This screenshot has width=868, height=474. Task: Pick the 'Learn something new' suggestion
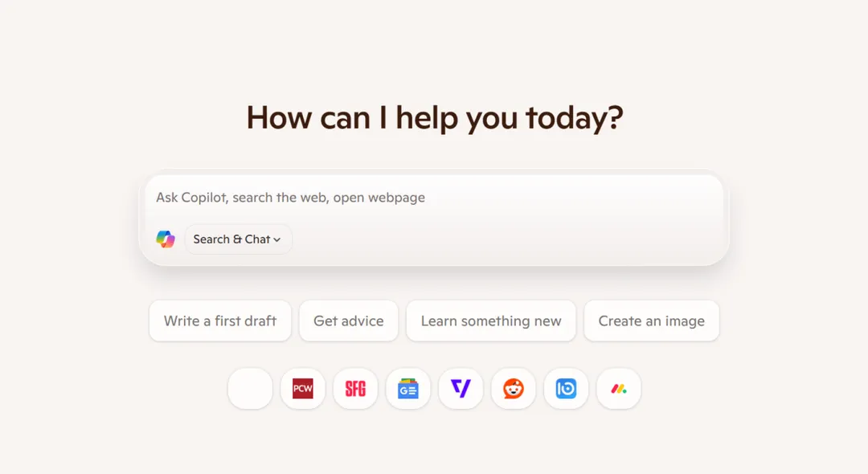coord(491,321)
